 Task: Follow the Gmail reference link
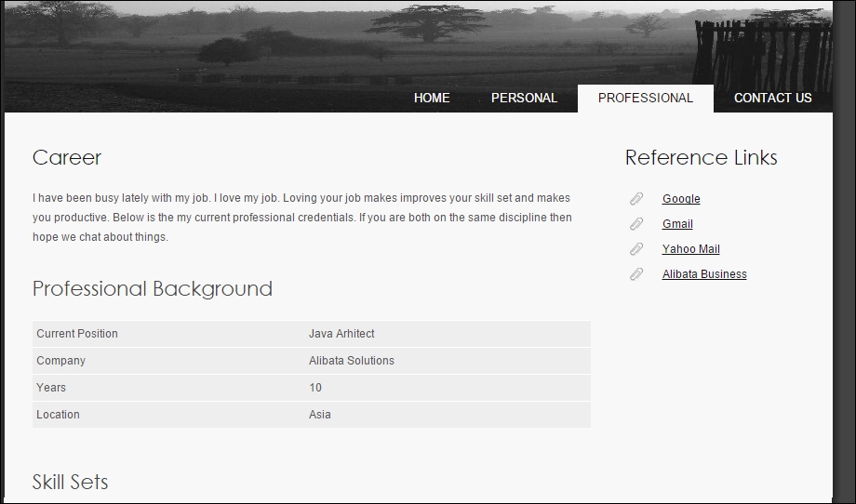point(677,224)
